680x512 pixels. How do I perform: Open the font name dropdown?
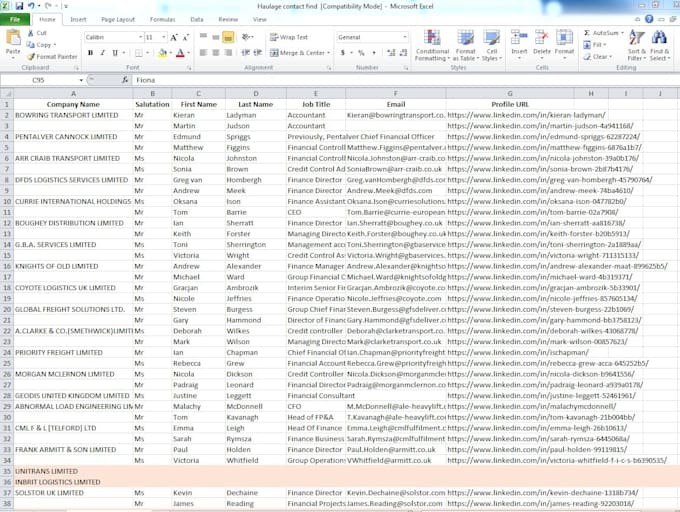point(141,37)
